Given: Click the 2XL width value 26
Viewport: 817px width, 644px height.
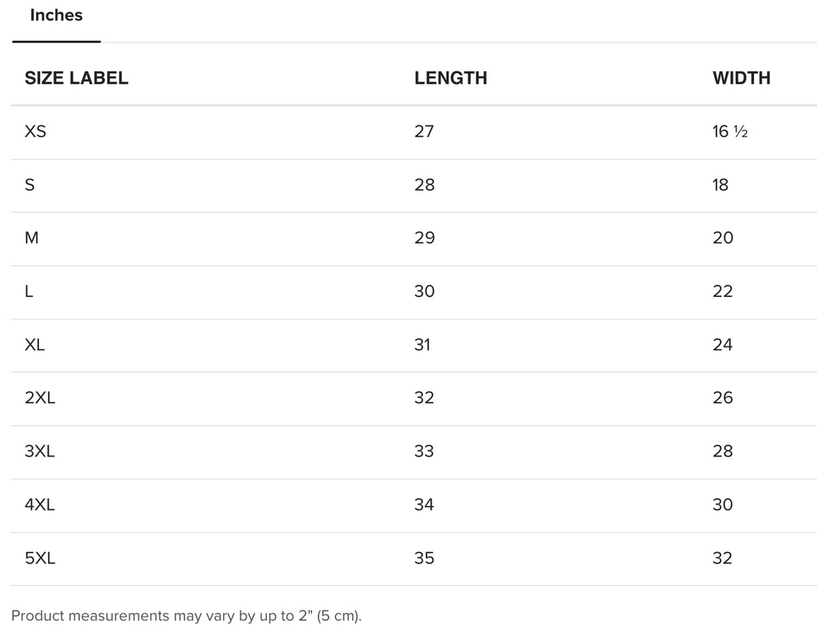Looking at the screenshot, I should click(x=723, y=398).
